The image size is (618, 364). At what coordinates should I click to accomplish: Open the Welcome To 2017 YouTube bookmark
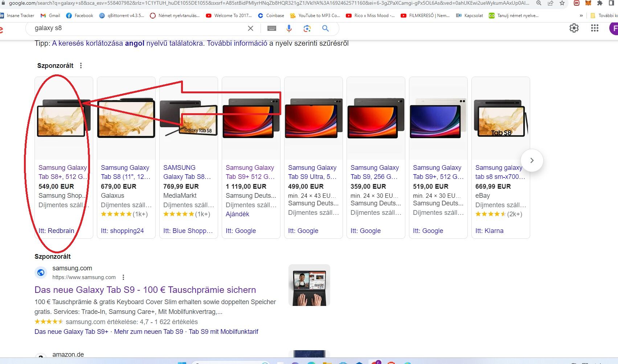click(229, 16)
